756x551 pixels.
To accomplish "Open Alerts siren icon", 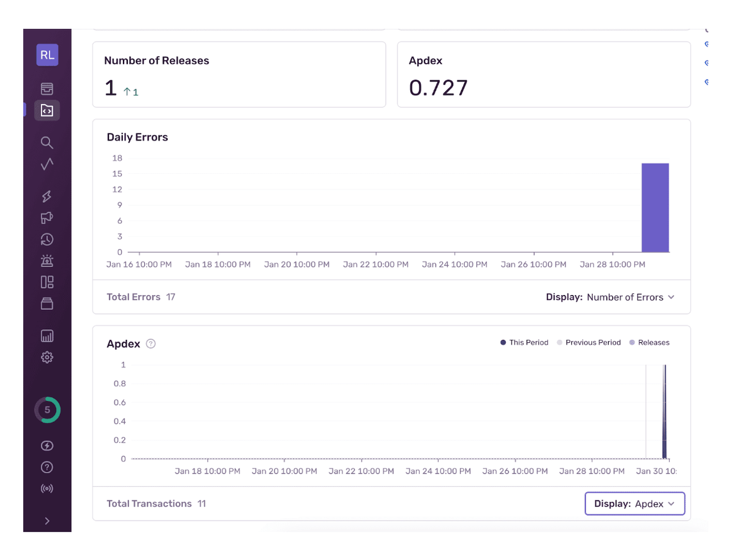I will click(x=47, y=261).
